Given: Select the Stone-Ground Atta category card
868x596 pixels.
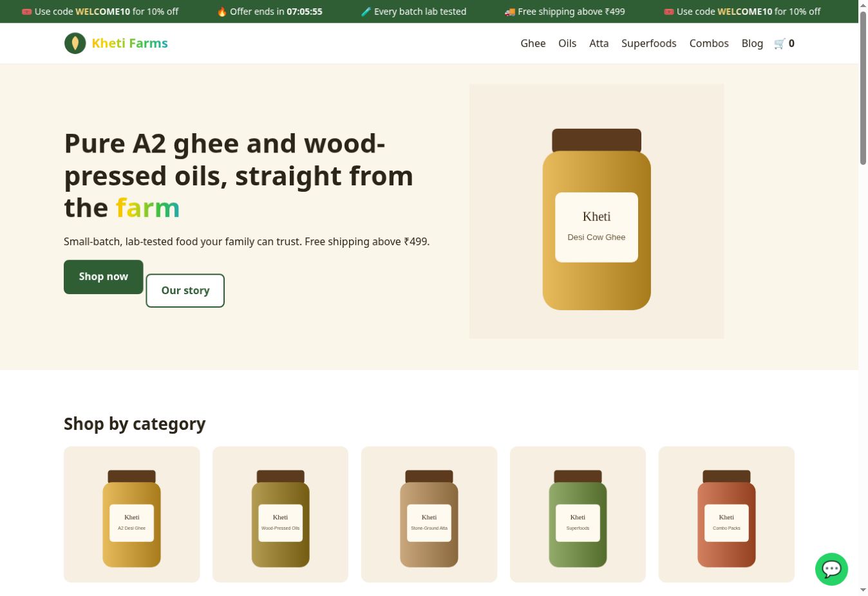Looking at the screenshot, I should [x=429, y=514].
